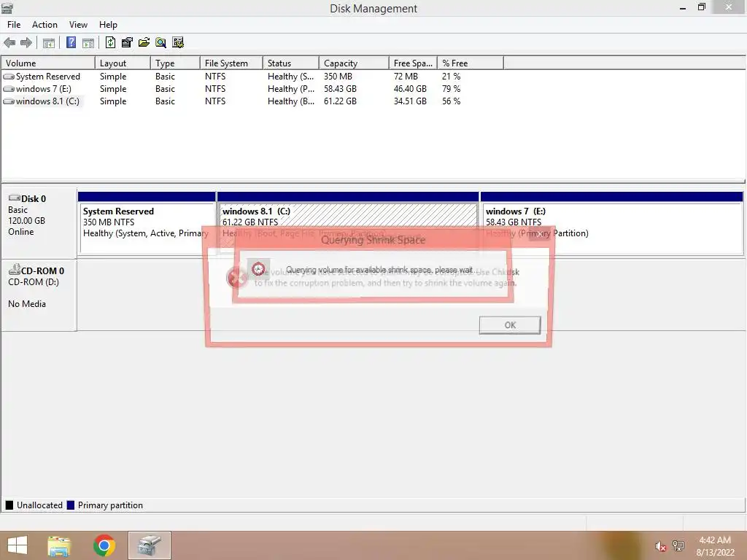Screen dimensions: 747x560
Task: Click the taskbar clock showing 4:42 AM
Action: 715,546
